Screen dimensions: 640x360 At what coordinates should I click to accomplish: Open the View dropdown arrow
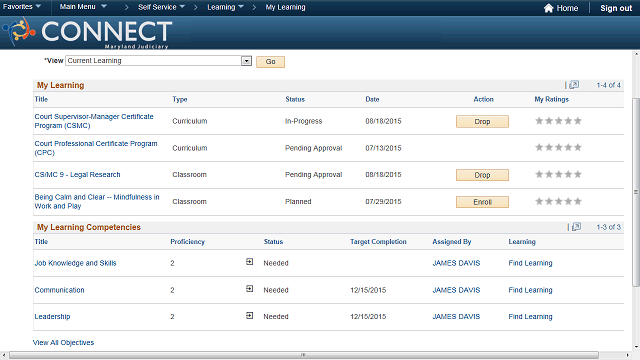pyautogui.click(x=246, y=61)
